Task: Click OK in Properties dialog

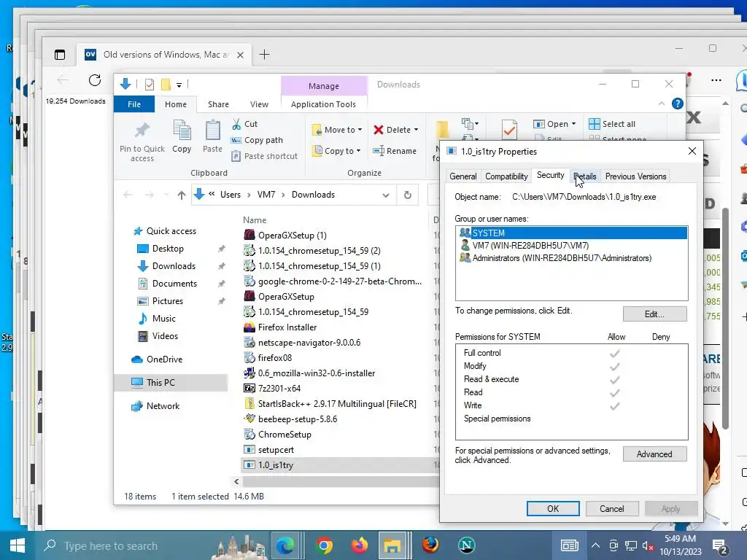Action: click(x=553, y=508)
